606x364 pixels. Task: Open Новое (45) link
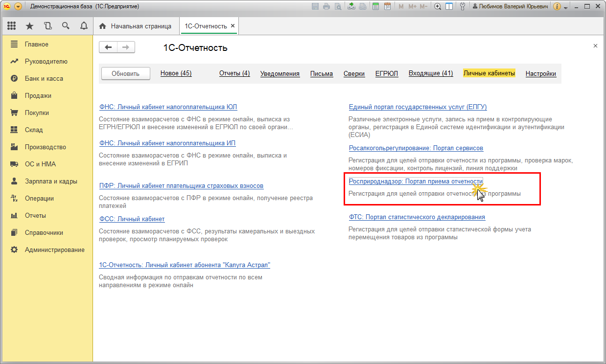176,73
